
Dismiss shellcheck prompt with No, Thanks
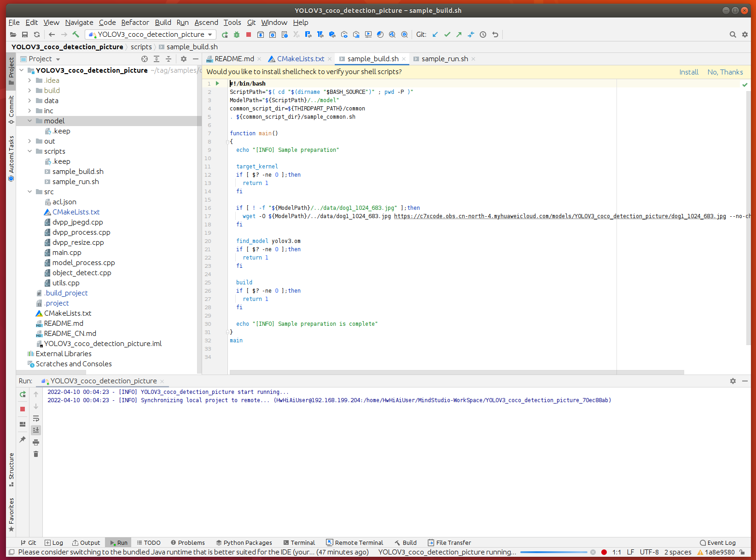(x=725, y=72)
